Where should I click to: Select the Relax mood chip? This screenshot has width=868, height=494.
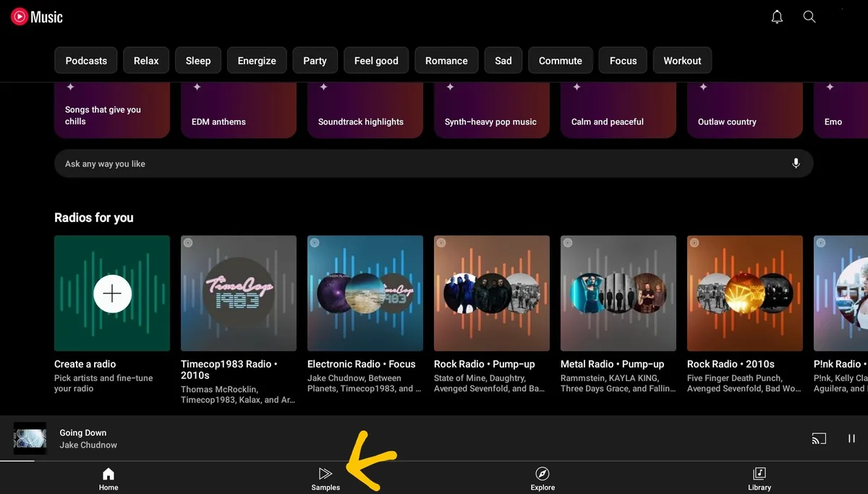point(146,61)
